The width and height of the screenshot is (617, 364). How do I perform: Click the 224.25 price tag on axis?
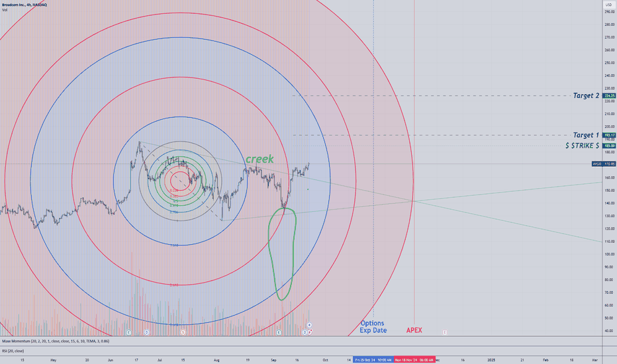click(609, 95)
